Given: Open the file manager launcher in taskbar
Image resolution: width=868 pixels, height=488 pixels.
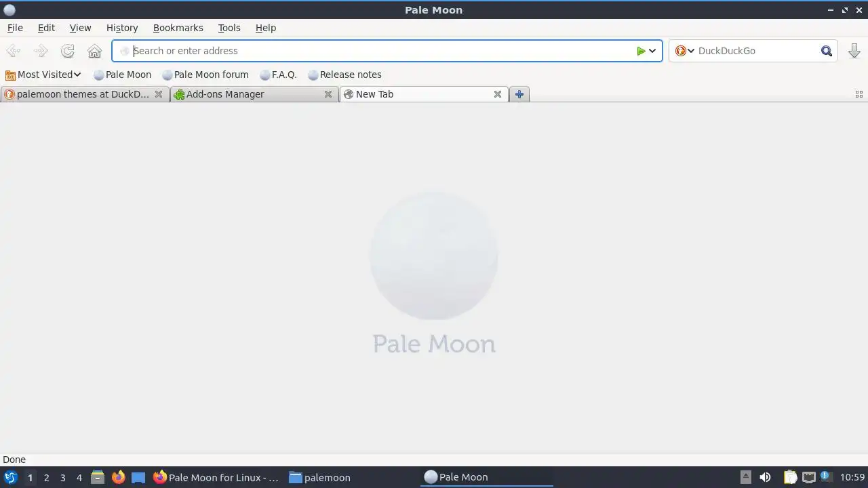Looking at the screenshot, I should [98, 477].
